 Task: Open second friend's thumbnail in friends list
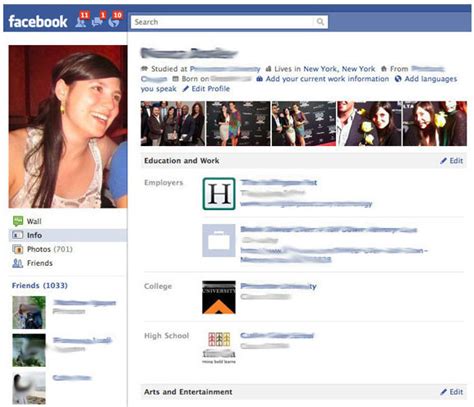[x=29, y=350]
